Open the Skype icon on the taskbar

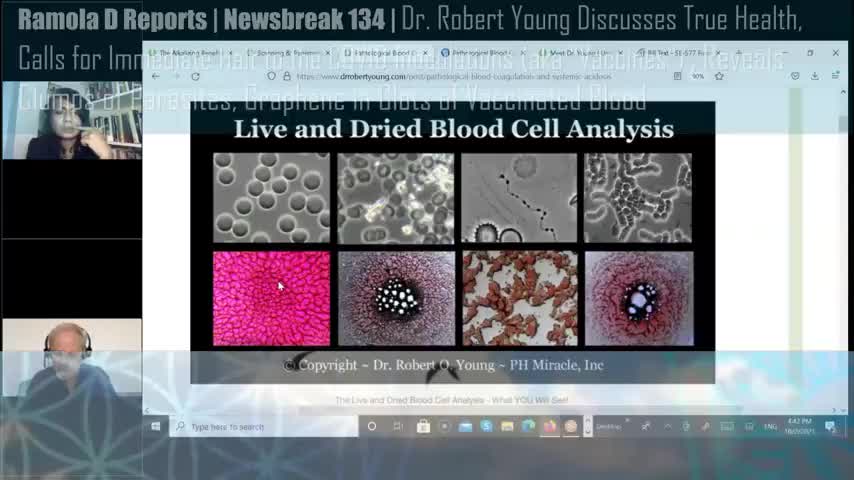pos(486,427)
